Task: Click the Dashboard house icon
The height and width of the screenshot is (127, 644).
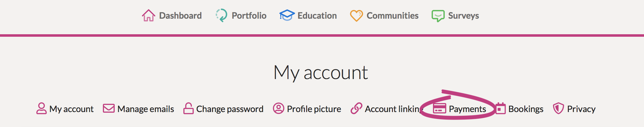Action: coord(149,15)
